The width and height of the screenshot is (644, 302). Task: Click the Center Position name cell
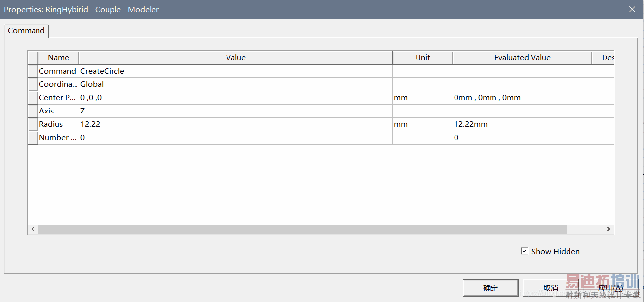click(58, 98)
